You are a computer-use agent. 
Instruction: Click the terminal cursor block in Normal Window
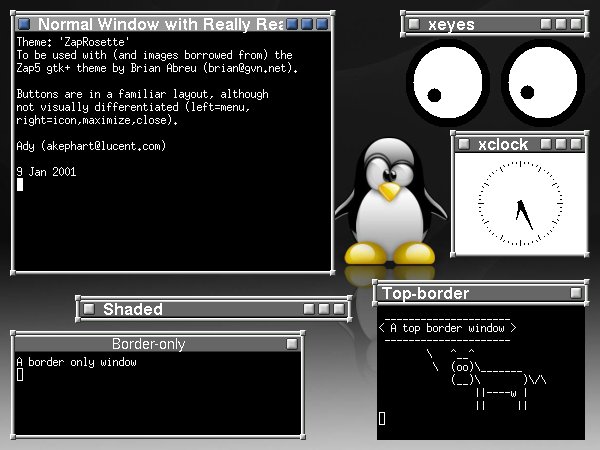pyautogui.click(x=20, y=184)
